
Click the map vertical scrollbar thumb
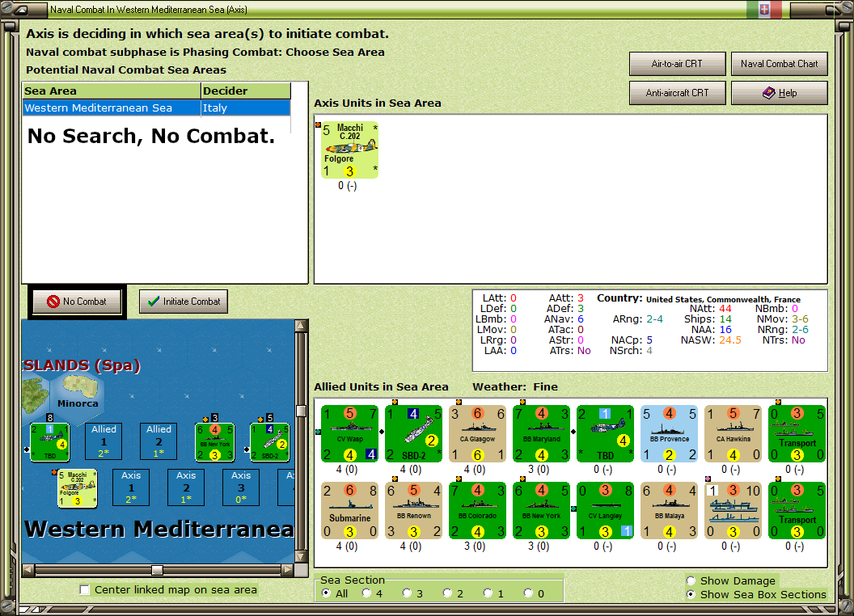pyautogui.click(x=301, y=411)
